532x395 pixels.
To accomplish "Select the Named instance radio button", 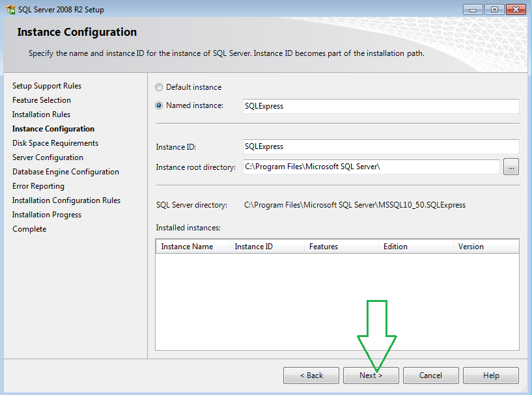I will [158, 105].
